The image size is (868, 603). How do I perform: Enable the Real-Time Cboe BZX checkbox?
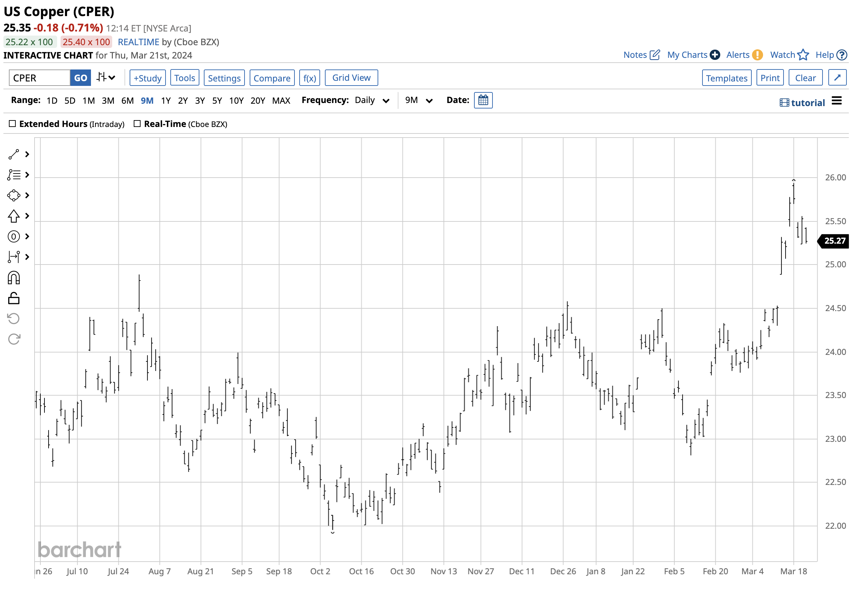[137, 124]
